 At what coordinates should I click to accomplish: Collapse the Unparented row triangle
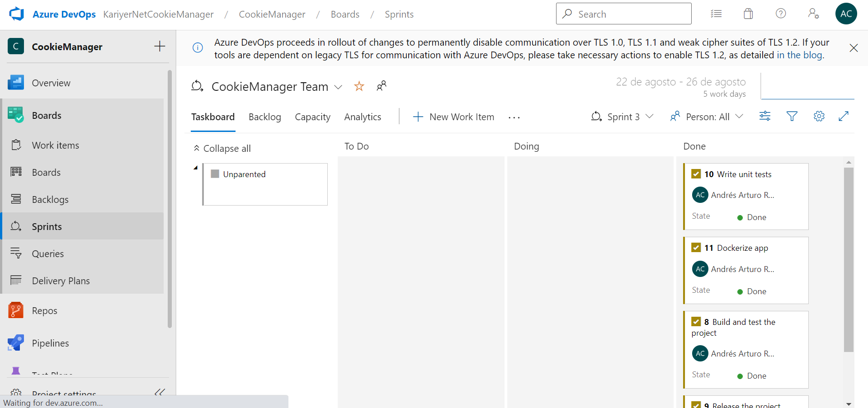(x=196, y=168)
